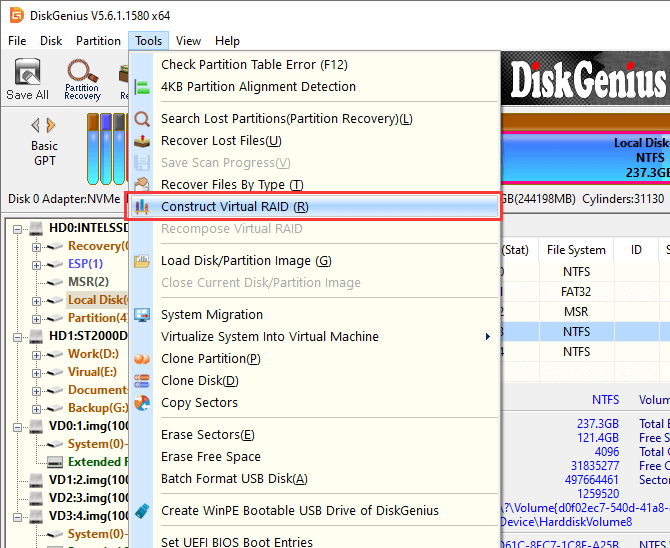Click the Load Disk/Partition Image icon
The height and width of the screenshot is (548, 670).
point(142,261)
